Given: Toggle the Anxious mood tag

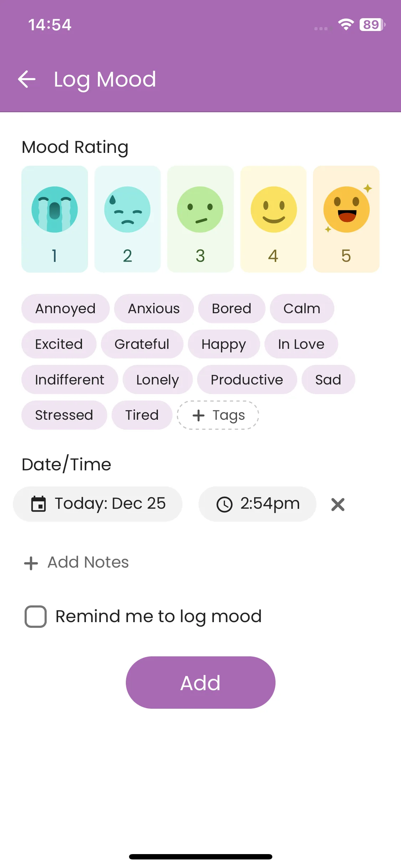Looking at the screenshot, I should click(x=154, y=309).
